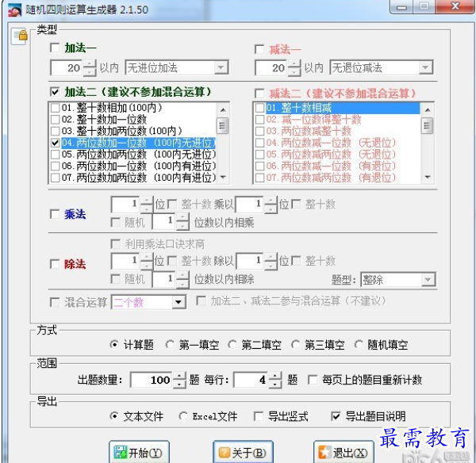Viewport: 476px width, 463px height.
Task: Check 07.两位数加两位数 有进位 item
Action: [x=55, y=178]
